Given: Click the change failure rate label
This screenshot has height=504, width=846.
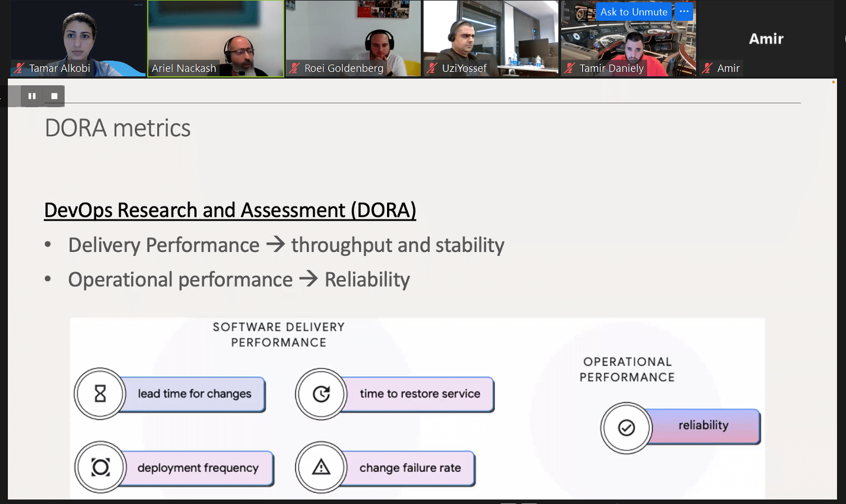Looking at the screenshot, I should [x=410, y=468].
